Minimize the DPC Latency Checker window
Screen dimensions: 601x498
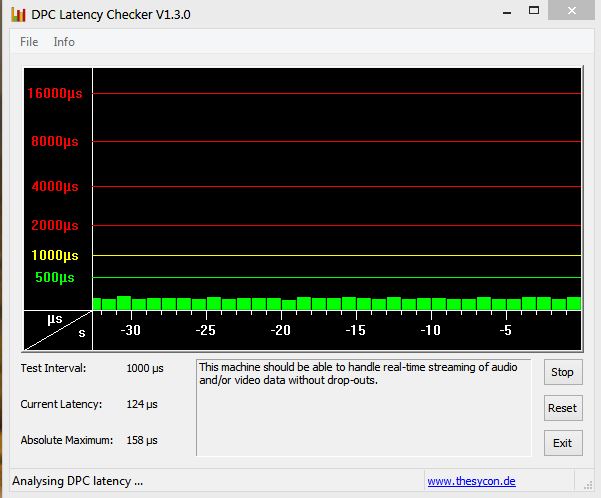507,12
